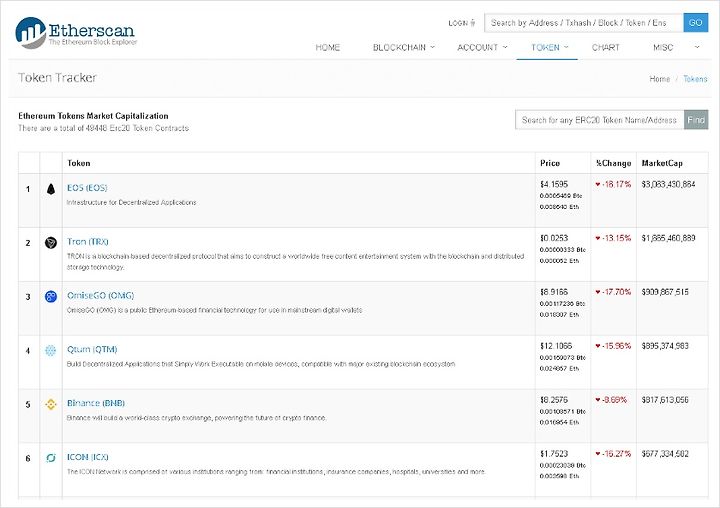Select the EOS price $4.1595
The width and height of the screenshot is (720, 508).
pos(554,184)
